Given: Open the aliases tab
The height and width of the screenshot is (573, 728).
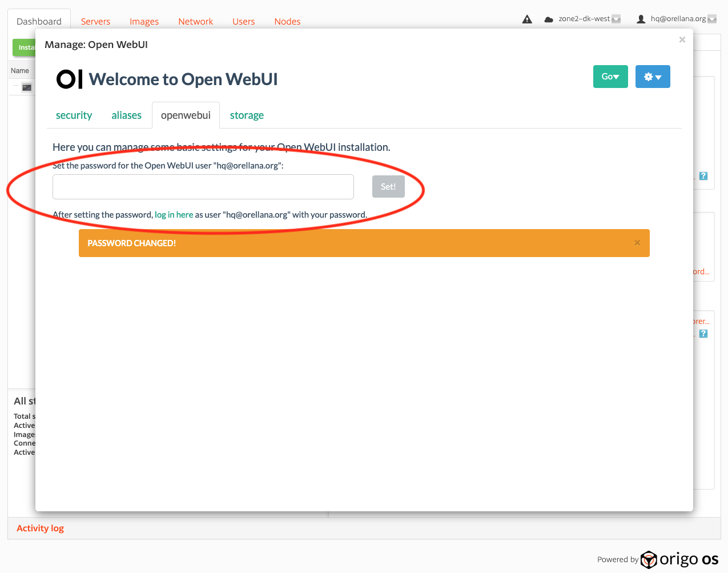Looking at the screenshot, I should tap(126, 115).
